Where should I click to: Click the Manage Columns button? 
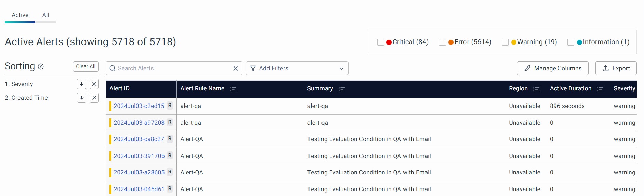[552, 68]
